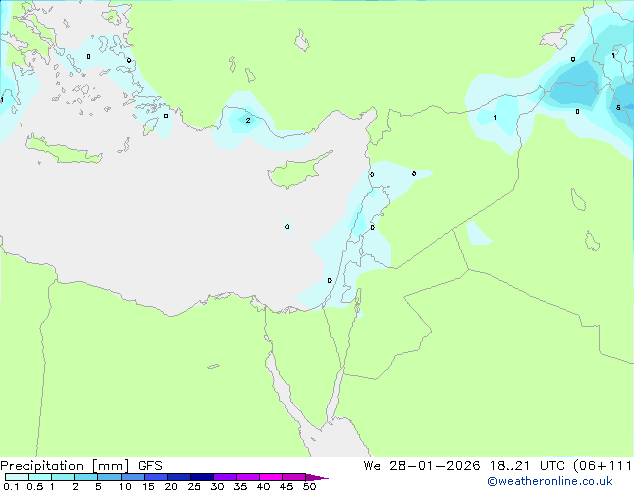Click the "We 28-01-2026" date text

[422, 466]
